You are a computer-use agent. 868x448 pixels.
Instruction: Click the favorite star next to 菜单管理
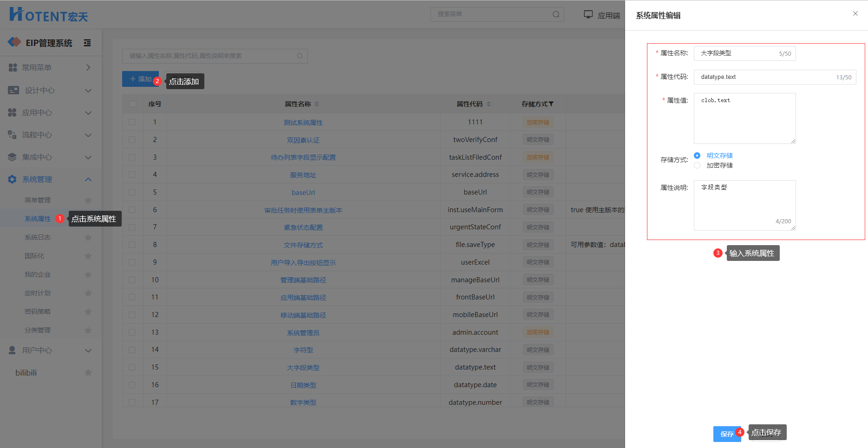click(x=88, y=200)
